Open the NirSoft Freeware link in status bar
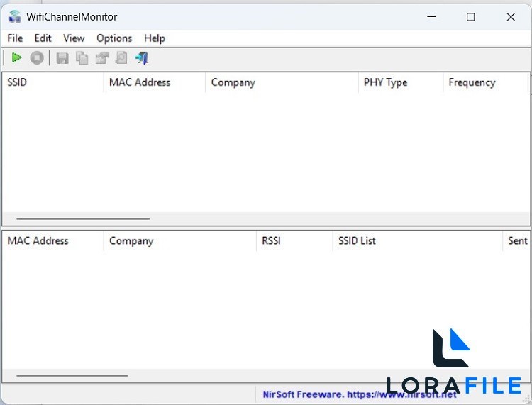The width and height of the screenshot is (532, 405). coord(360,394)
